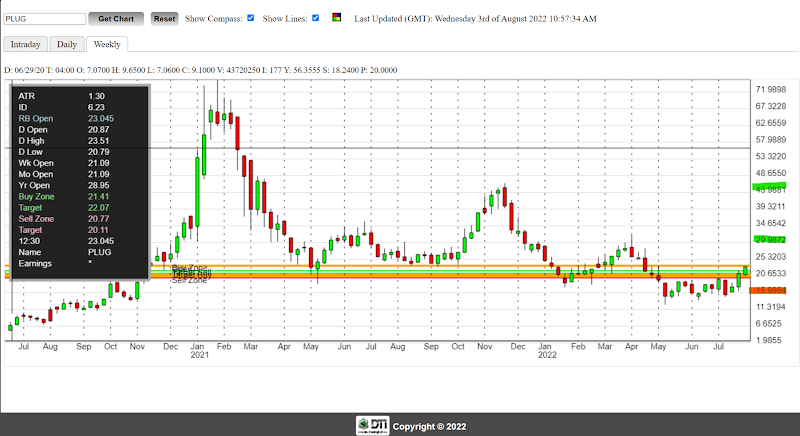800x436 pixels.
Task: Select the Buy Zone row in compass
Action: click(80, 196)
